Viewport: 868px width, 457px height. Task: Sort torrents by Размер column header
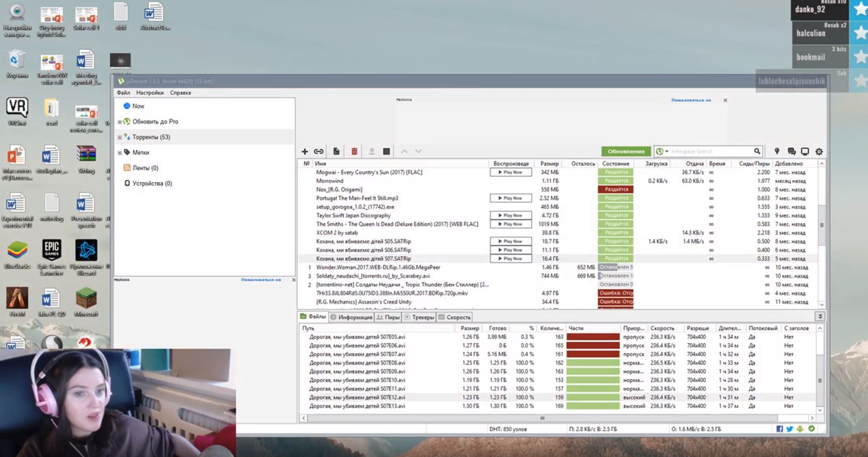[549, 164]
